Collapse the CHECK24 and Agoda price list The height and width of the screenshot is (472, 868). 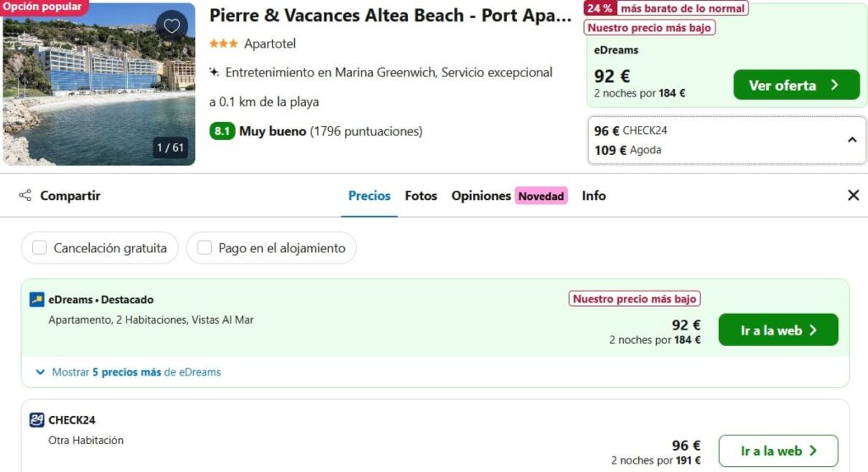click(x=852, y=140)
